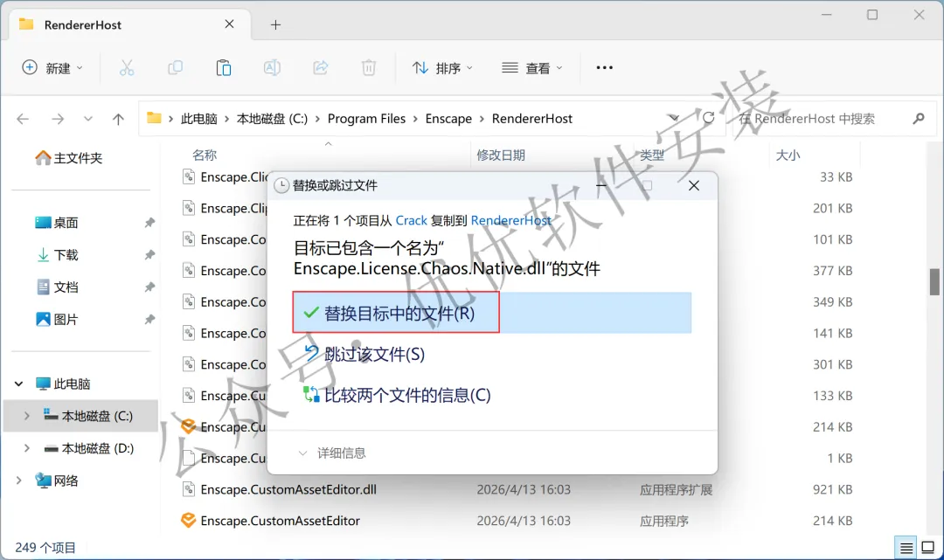This screenshot has height=560, width=944.
Task: Click the file list vertical scrollbar thumb
Action: [x=934, y=282]
